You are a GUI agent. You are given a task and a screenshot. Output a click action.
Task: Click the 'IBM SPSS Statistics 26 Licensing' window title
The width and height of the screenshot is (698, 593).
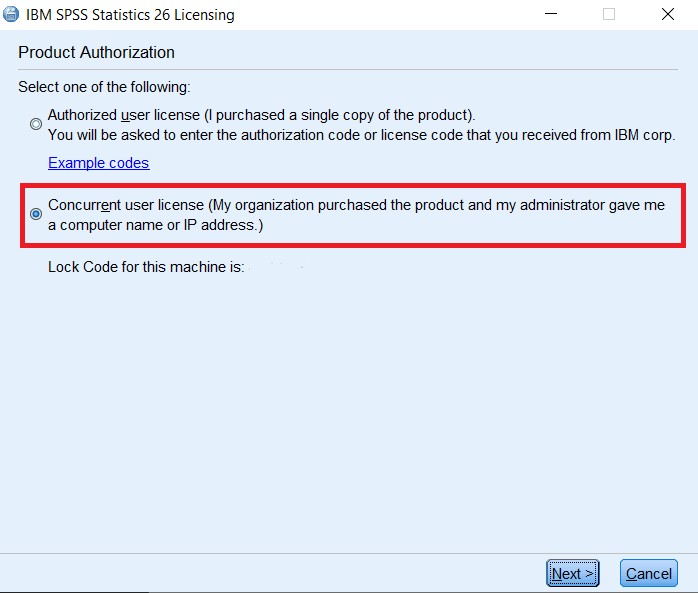(130, 15)
